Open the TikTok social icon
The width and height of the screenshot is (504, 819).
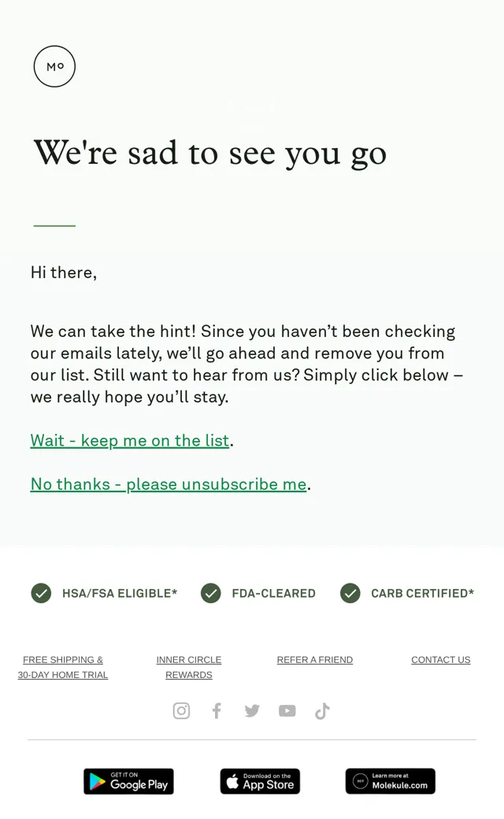(x=322, y=711)
